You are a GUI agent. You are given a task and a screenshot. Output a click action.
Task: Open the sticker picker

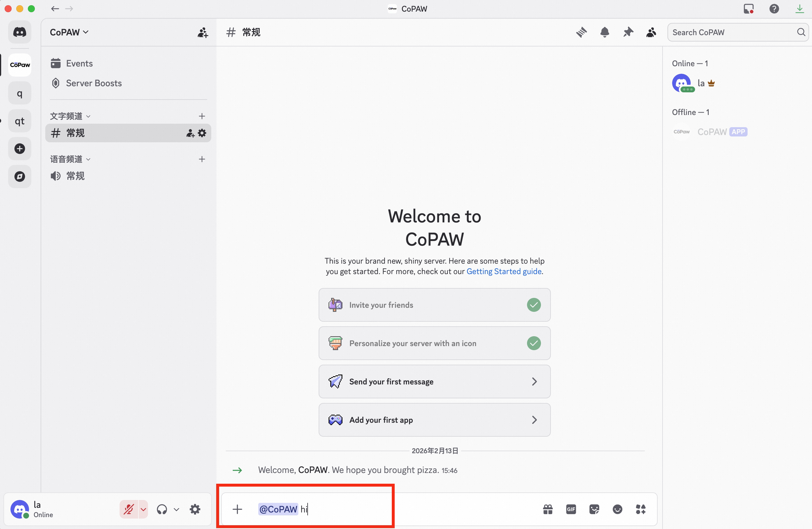pos(594,510)
